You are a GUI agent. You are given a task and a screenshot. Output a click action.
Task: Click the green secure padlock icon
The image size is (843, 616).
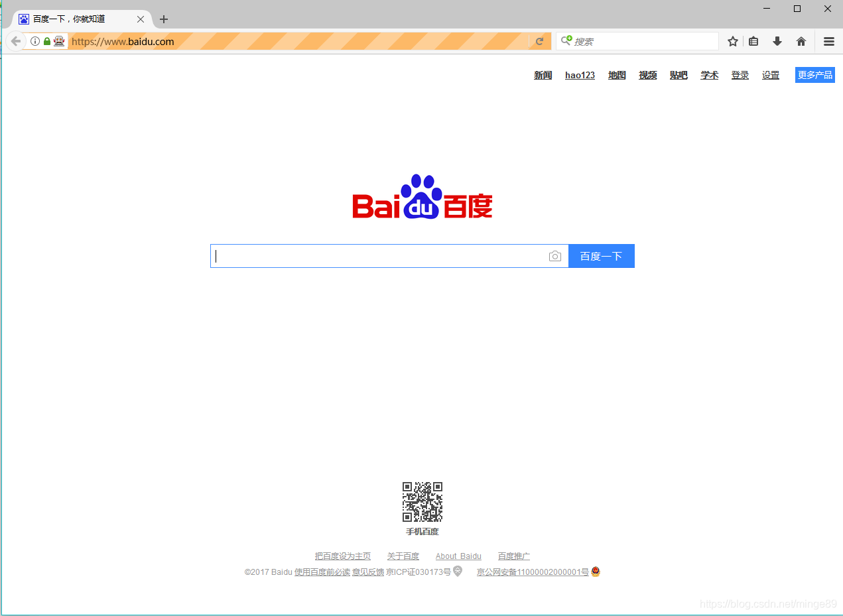(x=47, y=41)
